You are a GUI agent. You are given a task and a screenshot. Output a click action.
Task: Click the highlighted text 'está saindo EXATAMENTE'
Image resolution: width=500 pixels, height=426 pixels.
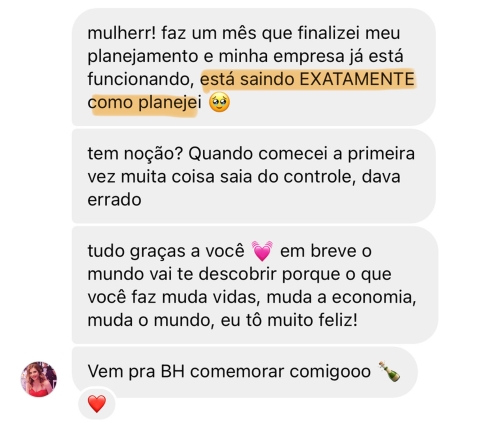(x=307, y=79)
